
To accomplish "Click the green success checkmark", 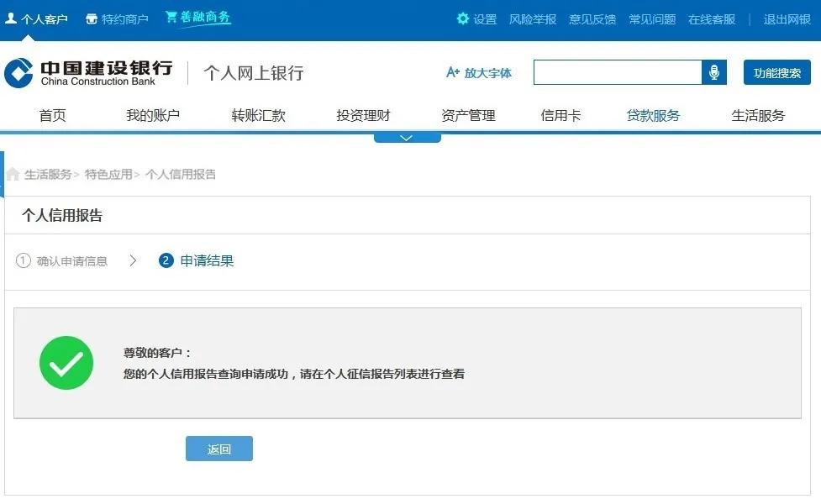I will pyautogui.click(x=66, y=362).
